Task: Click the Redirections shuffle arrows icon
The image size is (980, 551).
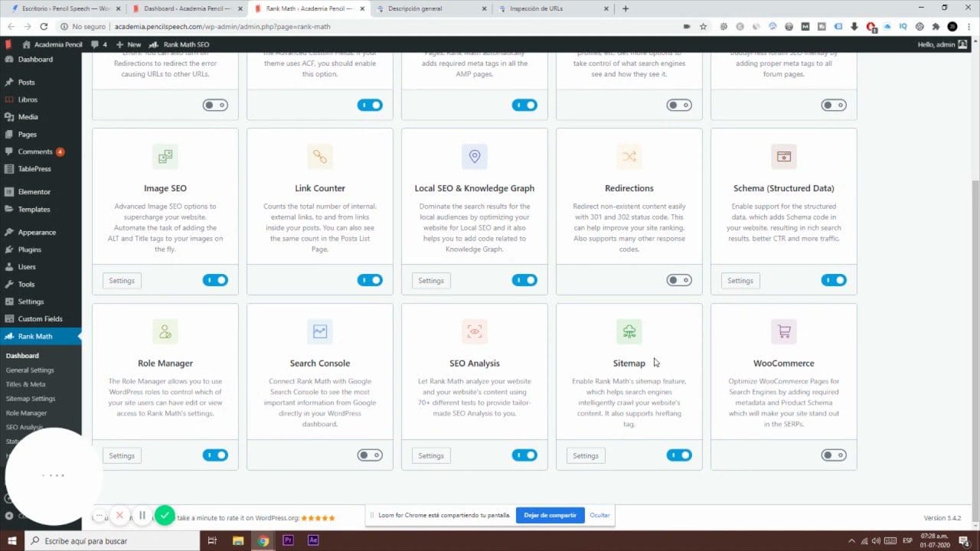Action: (629, 157)
